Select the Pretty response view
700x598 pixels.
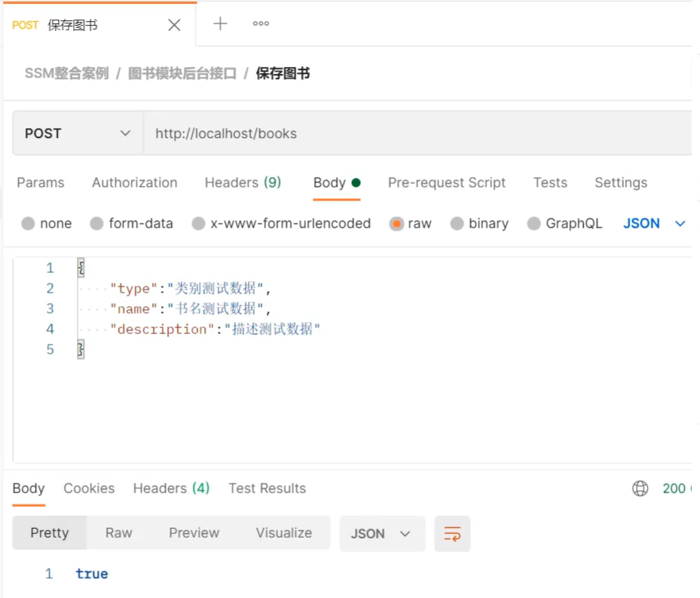[49, 532]
